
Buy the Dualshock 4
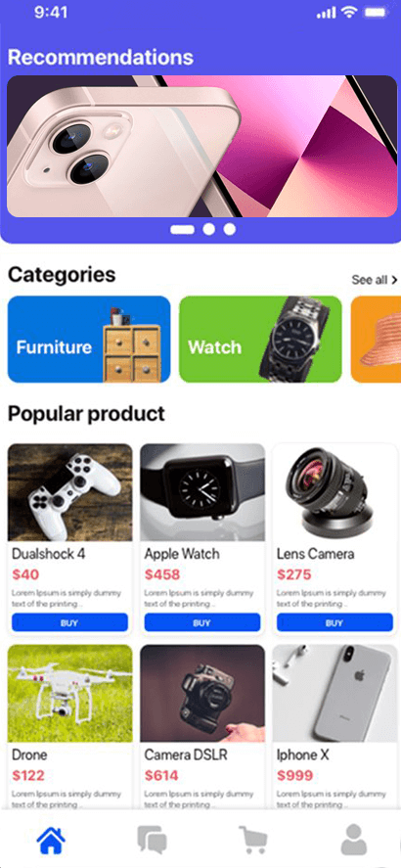click(69, 622)
